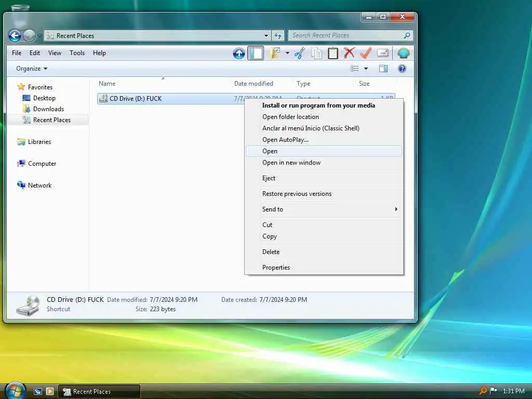Click the orange search tray icon
Screen dimensions: 532x399
pyautogui.click(x=483, y=391)
